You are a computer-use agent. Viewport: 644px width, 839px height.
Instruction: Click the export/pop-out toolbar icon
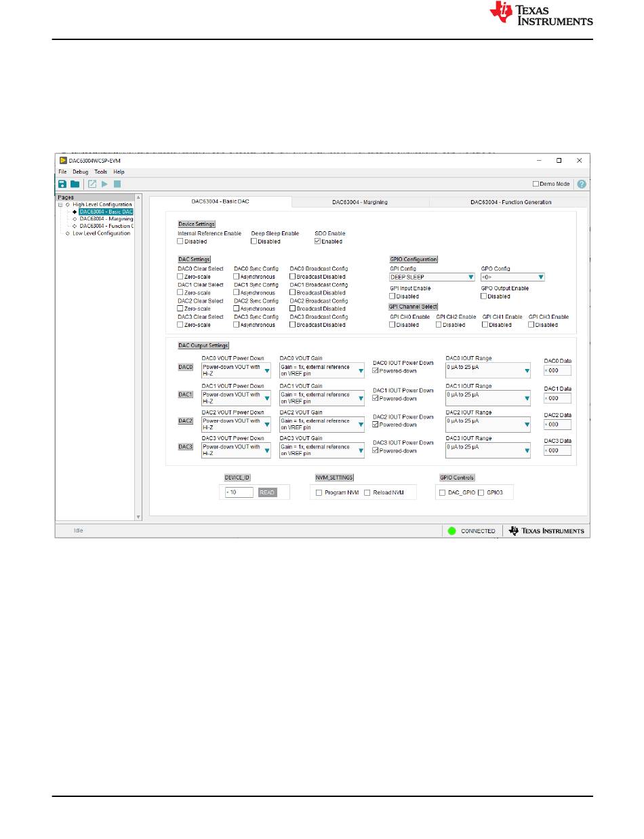tap(92, 184)
